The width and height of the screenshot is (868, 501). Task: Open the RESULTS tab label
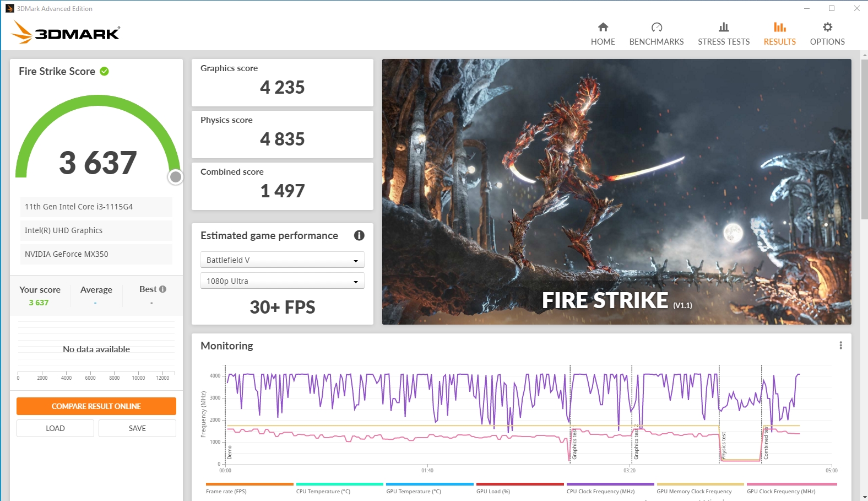click(779, 42)
